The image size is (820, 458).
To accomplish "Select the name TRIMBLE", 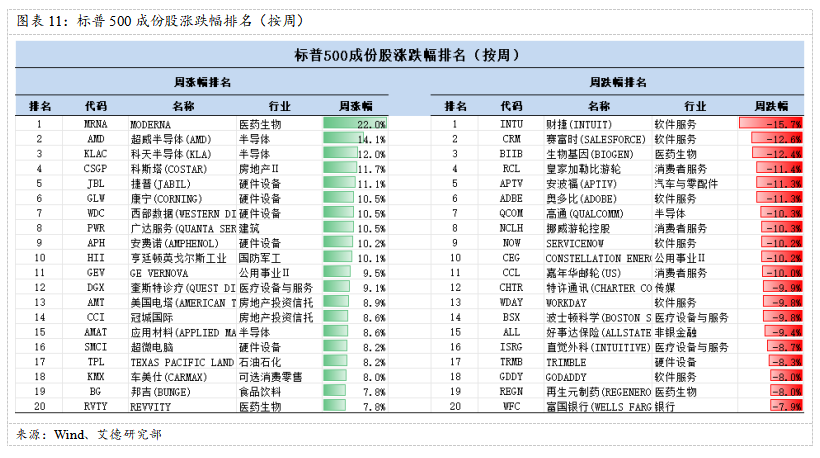I will 566,362.
